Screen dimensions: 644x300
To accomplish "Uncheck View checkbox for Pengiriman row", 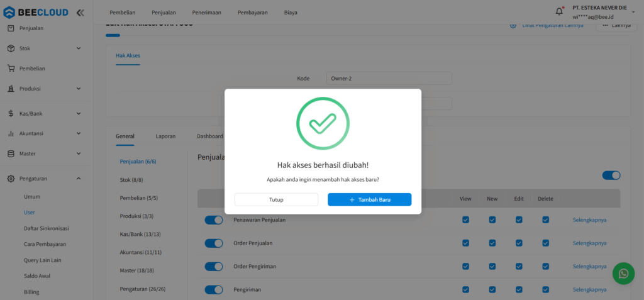I will click(x=465, y=289).
